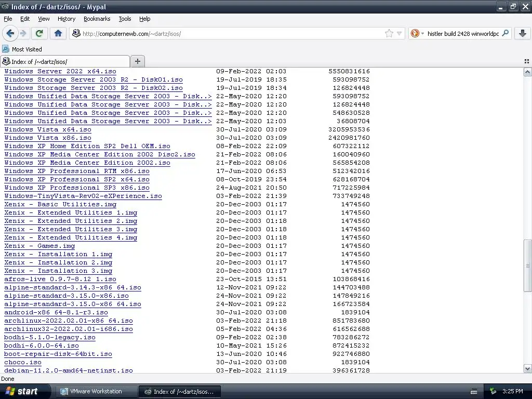
Task: Click the search magnifier icon
Action: point(505,33)
